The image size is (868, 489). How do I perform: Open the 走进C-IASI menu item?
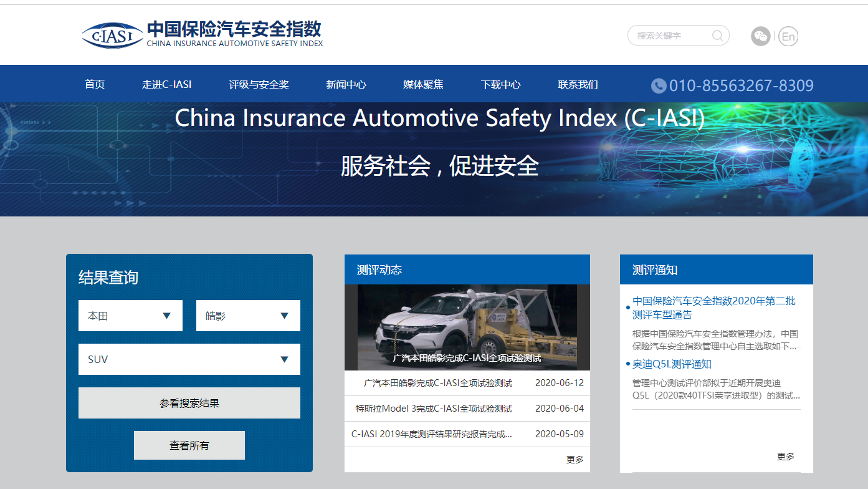click(x=166, y=84)
